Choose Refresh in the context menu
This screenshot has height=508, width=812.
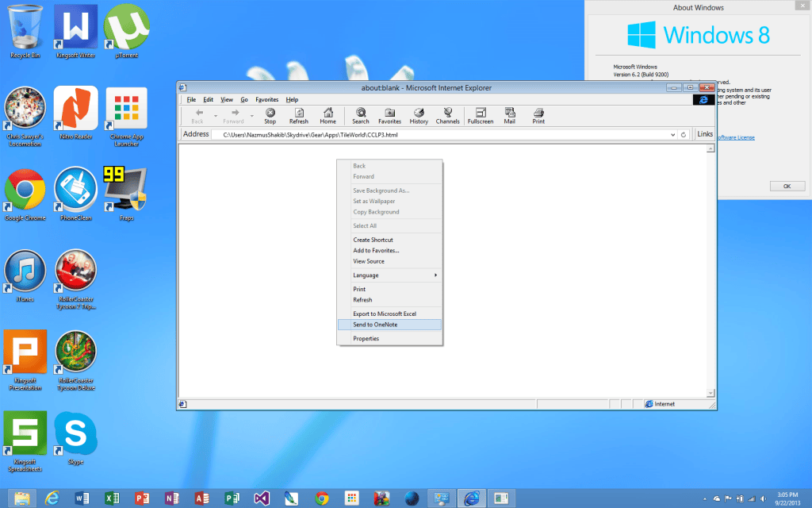click(x=389, y=299)
